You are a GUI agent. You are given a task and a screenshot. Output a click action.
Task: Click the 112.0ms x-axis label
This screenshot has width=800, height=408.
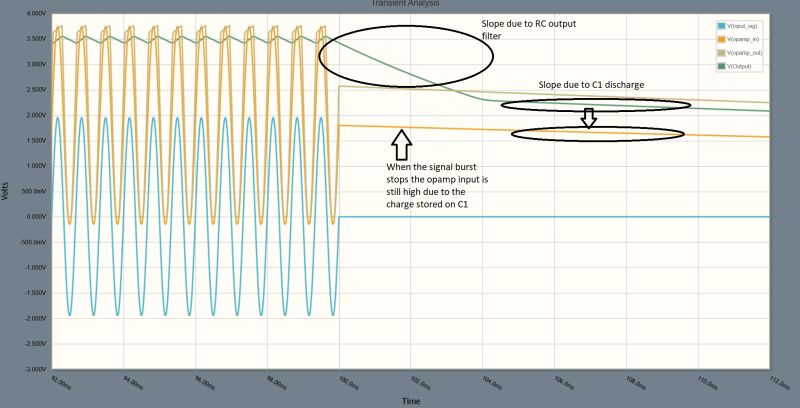point(779,382)
